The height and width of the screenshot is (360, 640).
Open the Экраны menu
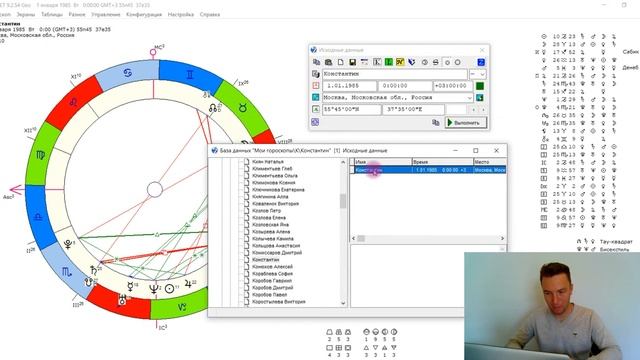pyautogui.click(x=25, y=14)
